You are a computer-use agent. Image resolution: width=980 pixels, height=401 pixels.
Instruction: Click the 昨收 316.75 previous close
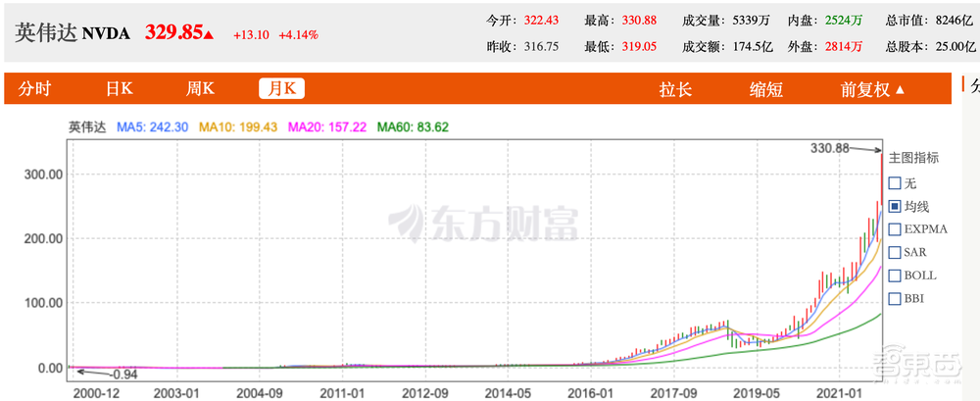(x=522, y=46)
